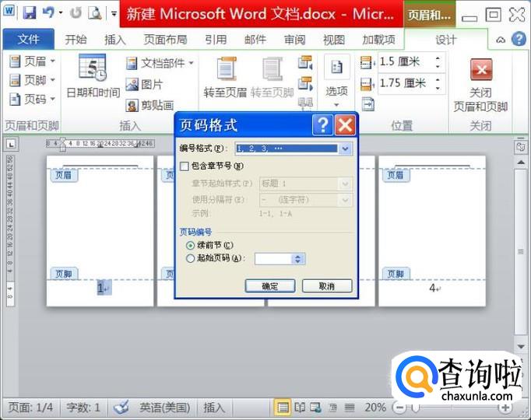Viewport: 531px width, 420px height.
Task: Open Print Preview from quick access toolbar
Action: coord(95,13)
